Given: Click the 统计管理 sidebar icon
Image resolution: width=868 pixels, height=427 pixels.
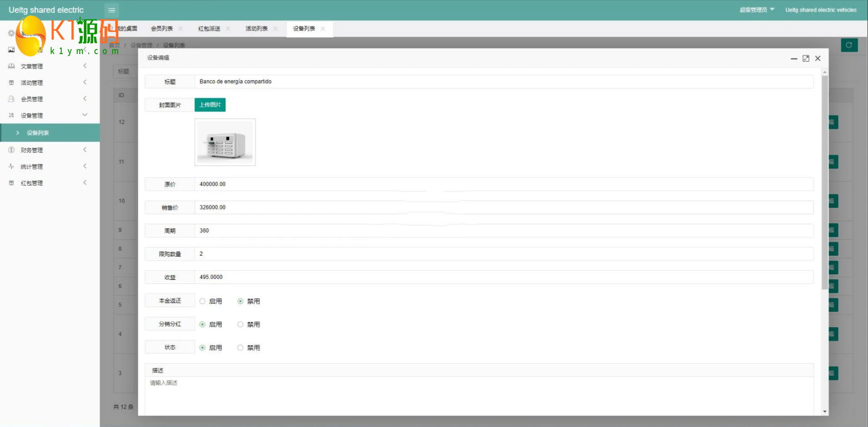Looking at the screenshot, I should (x=11, y=166).
